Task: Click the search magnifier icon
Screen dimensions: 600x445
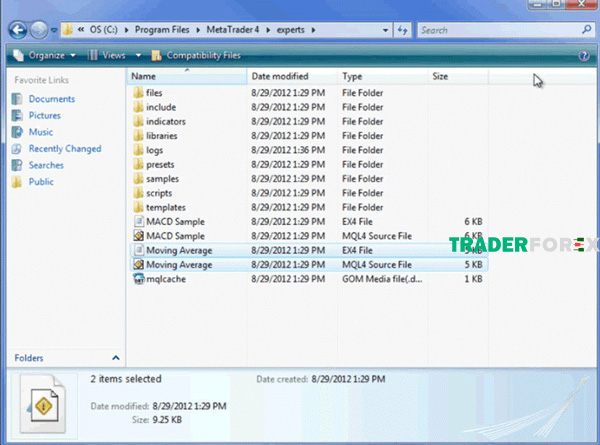Action: 587,29
